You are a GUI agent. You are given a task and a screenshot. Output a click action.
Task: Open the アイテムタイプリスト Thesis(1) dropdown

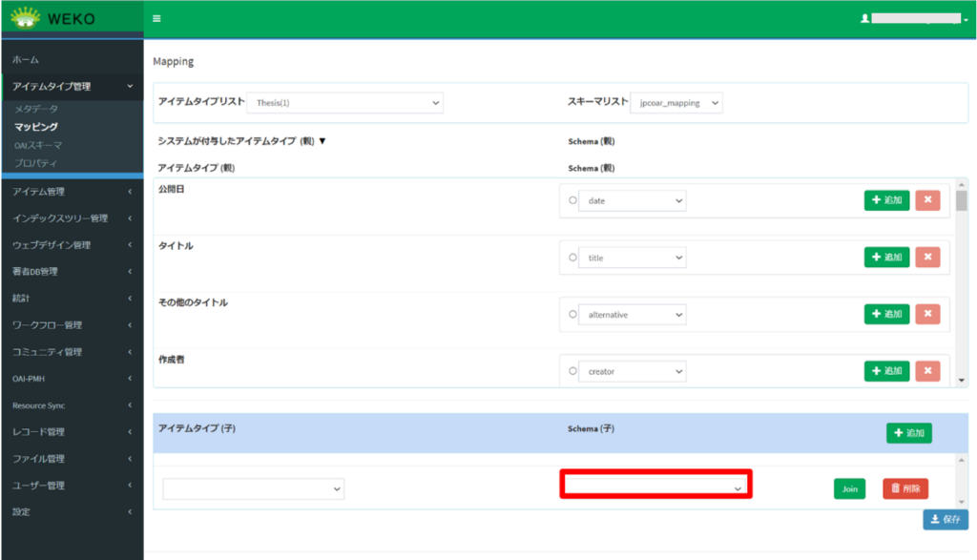click(x=344, y=103)
